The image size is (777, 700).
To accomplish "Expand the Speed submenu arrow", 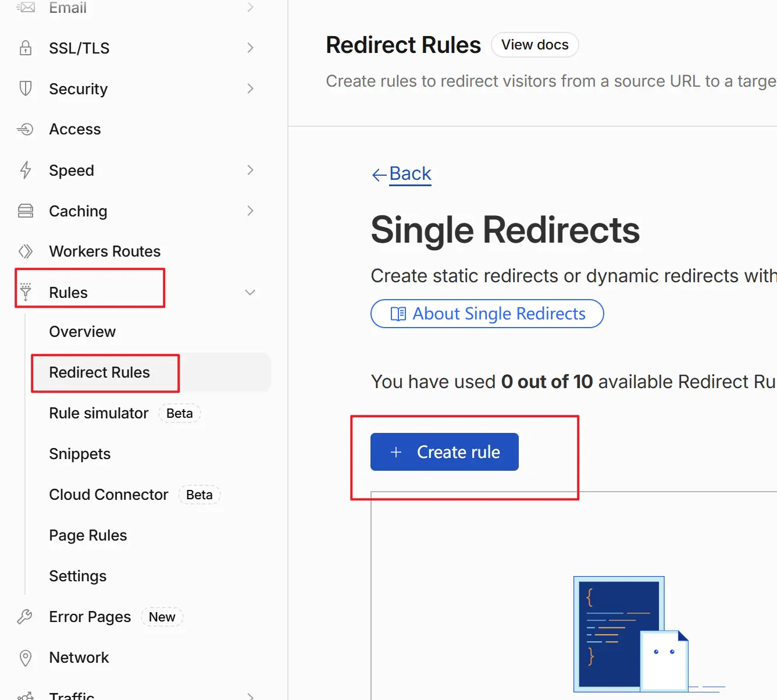I will 251,170.
